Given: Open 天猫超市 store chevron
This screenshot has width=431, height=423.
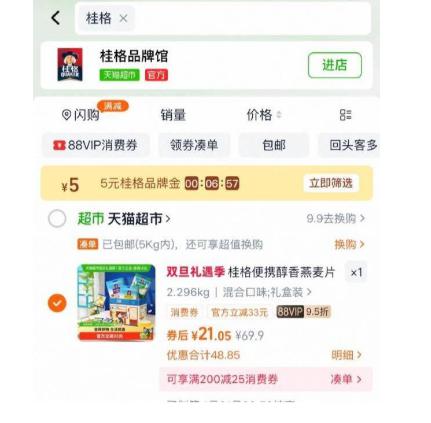Looking at the screenshot, I should pos(168,219).
